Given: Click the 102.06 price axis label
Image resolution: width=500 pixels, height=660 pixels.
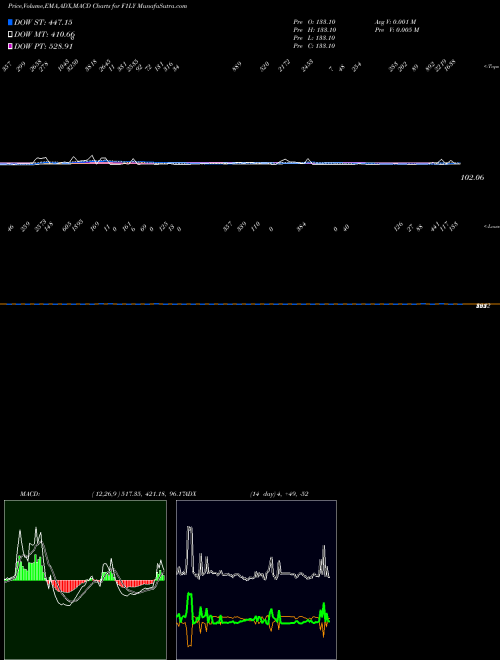Looking at the screenshot, I should click(x=473, y=178).
